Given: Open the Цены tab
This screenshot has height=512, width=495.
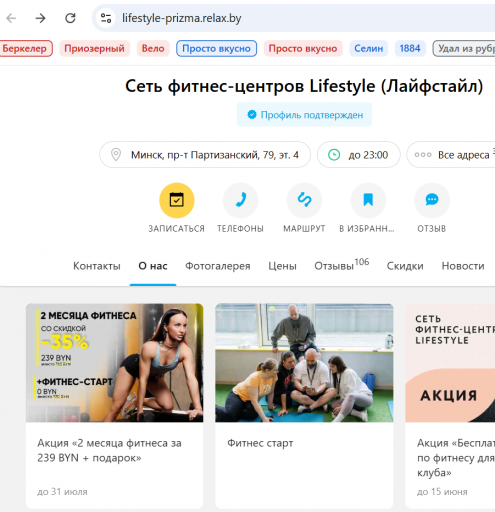Looking at the screenshot, I should pos(282,266).
